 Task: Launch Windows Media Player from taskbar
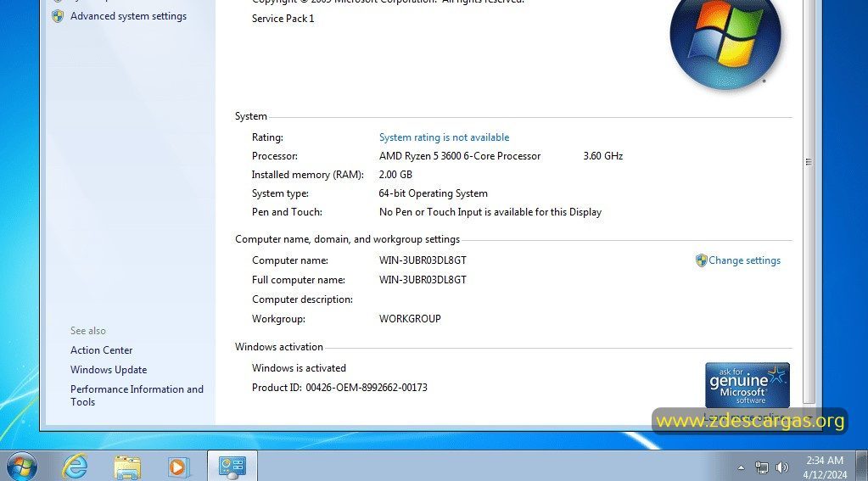[x=178, y=467]
